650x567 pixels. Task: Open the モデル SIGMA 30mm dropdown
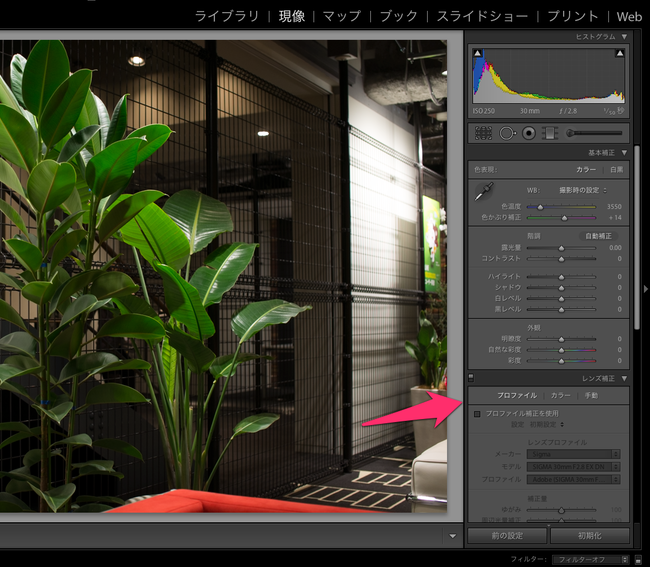point(573,467)
